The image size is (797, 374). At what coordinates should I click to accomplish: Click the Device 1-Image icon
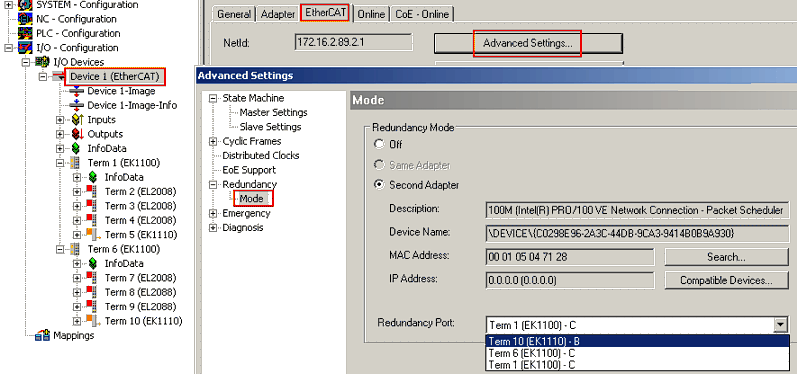click(x=76, y=91)
